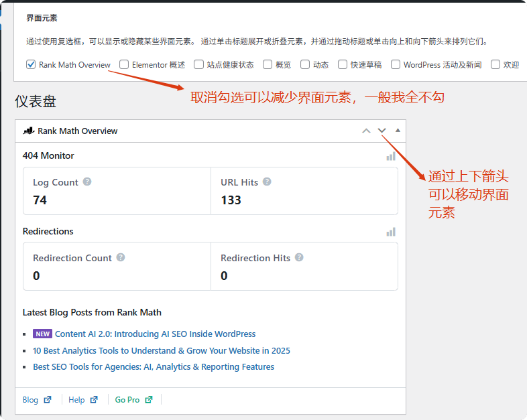Click help icon beside Redirection Count
This screenshot has height=420, width=527.
pos(121,257)
